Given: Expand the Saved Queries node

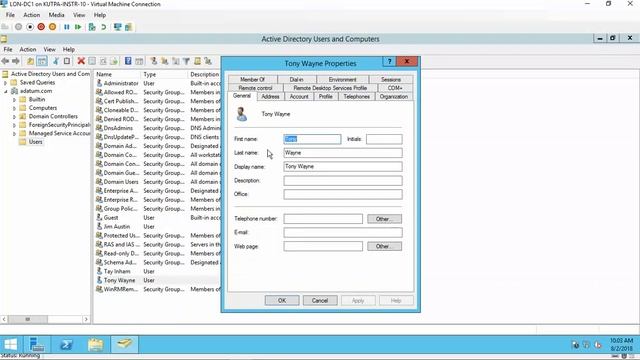Looking at the screenshot, I should point(5,83).
